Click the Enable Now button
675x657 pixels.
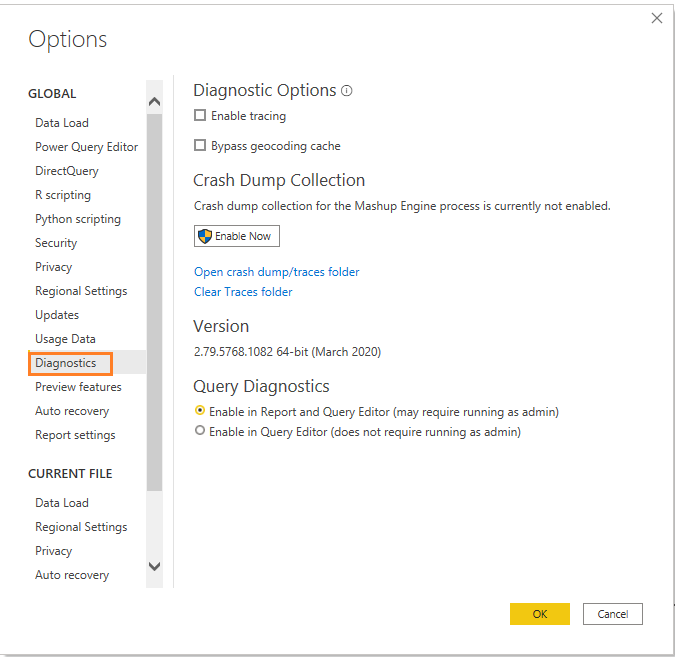tap(237, 236)
